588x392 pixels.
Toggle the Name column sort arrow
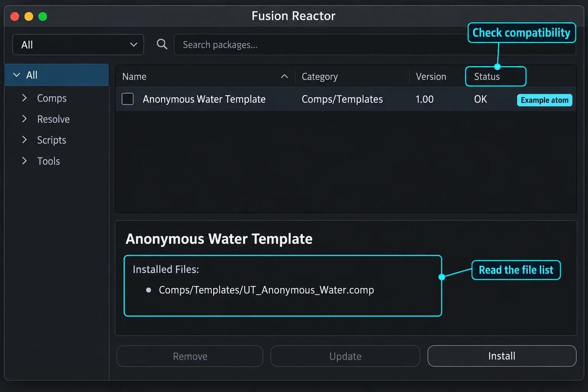[284, 76]
